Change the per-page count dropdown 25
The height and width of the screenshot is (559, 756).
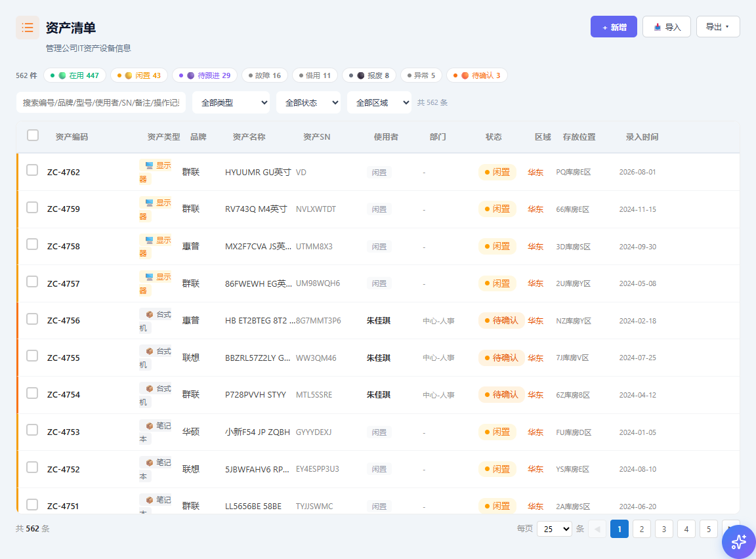[x=555, y=529]
